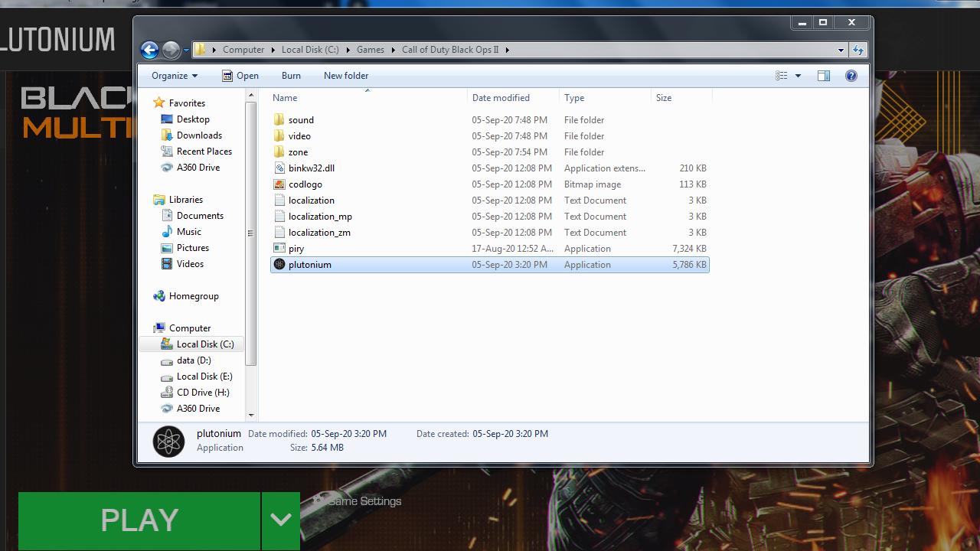Select the codlogo bitmap icon
The image size is (980, 551).
pyautogui.click(x=279, y=184)
